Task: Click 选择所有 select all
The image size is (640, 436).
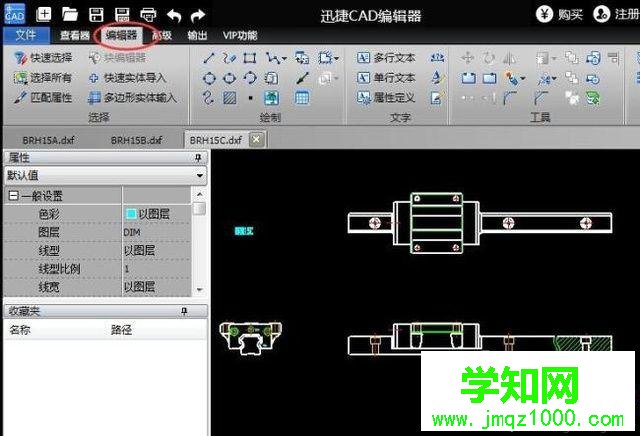Action: [43, 78]
